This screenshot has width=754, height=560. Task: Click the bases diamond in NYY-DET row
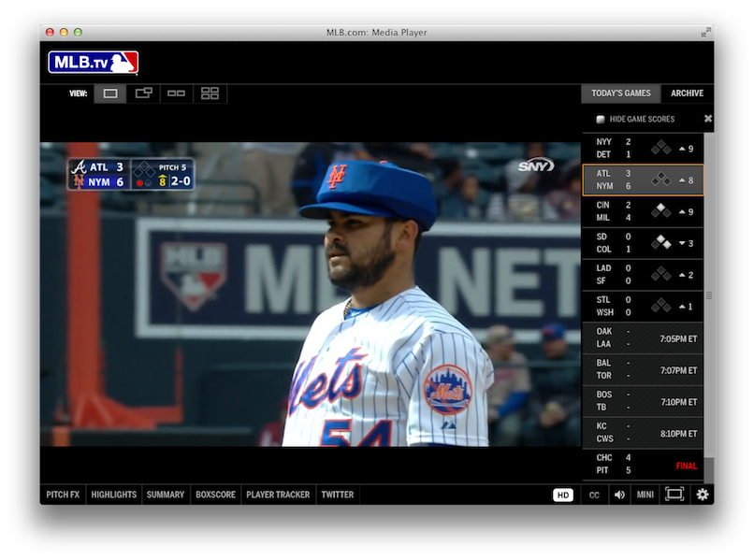point(660,148)
